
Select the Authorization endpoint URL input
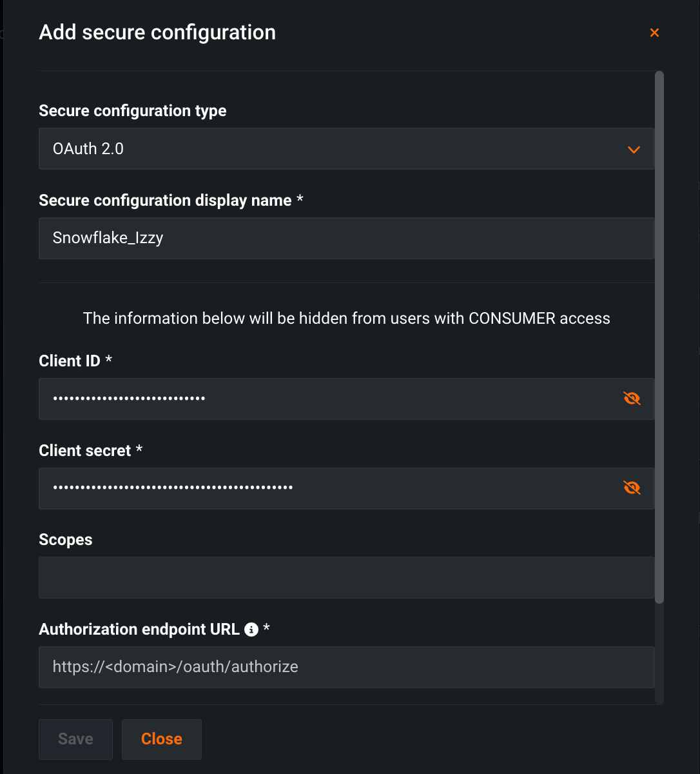[346, 667]
